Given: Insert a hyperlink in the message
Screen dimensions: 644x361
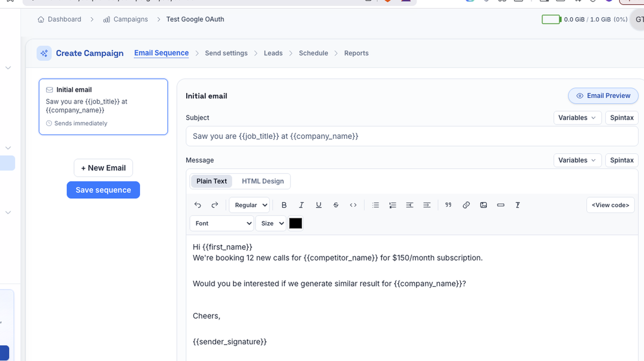Looking at the screenshot, I should (466, 205).
